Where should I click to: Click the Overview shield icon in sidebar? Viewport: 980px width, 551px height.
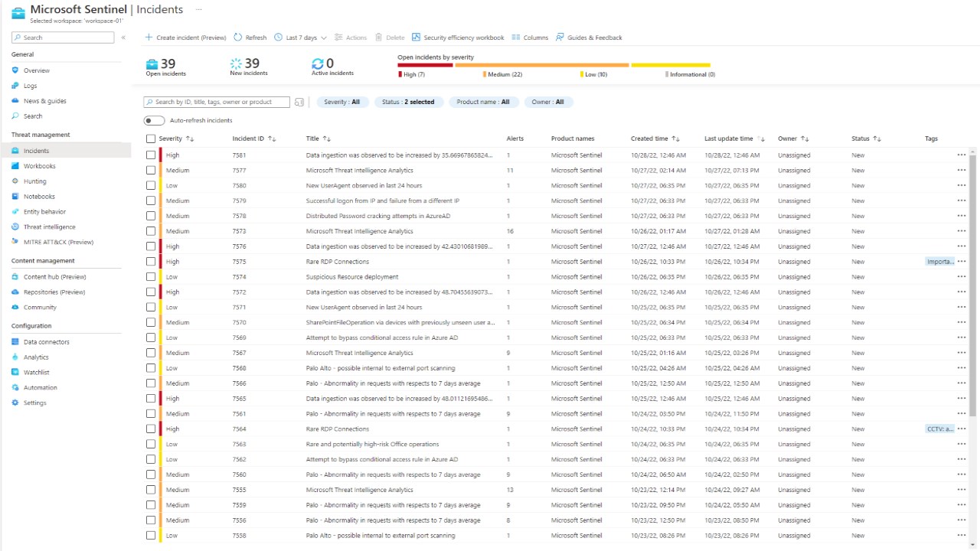pos(15,70)
